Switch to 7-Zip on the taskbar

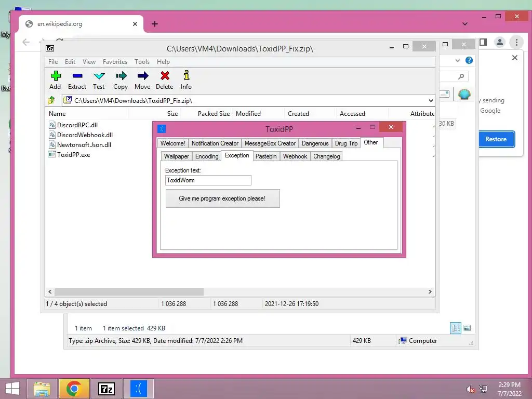[x=106, y=389]
